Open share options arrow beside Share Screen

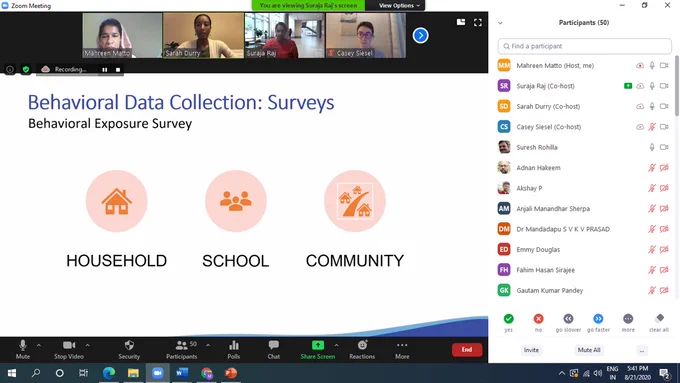tap(337, 345)
